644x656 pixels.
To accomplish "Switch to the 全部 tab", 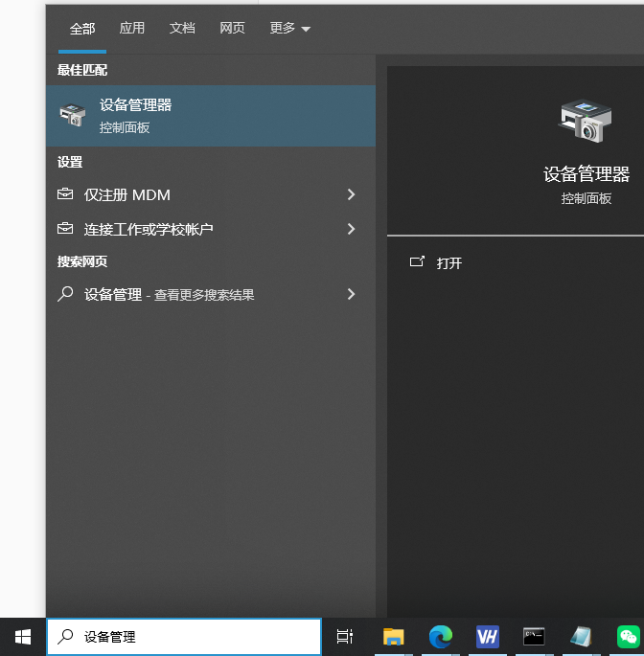I will click(82, 29).
